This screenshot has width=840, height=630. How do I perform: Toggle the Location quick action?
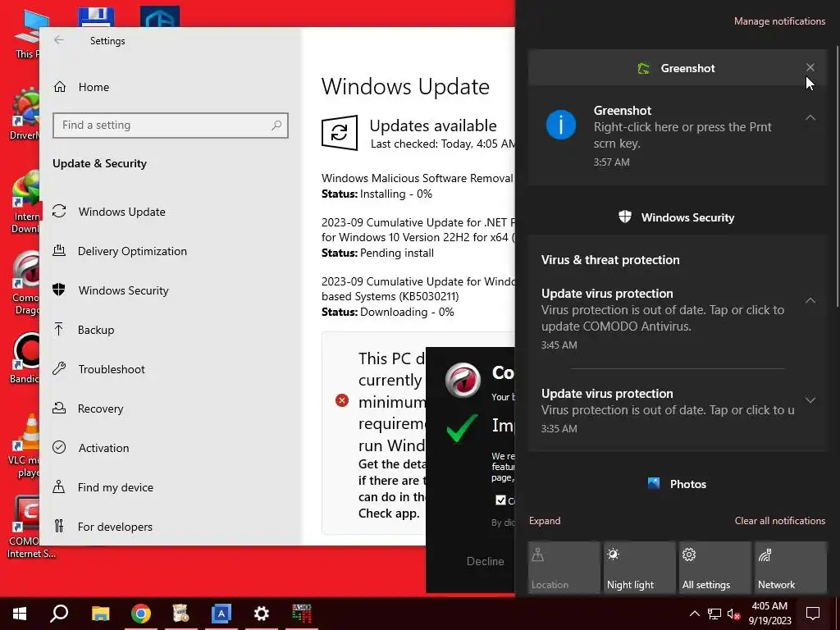click(x=564, y=568)
